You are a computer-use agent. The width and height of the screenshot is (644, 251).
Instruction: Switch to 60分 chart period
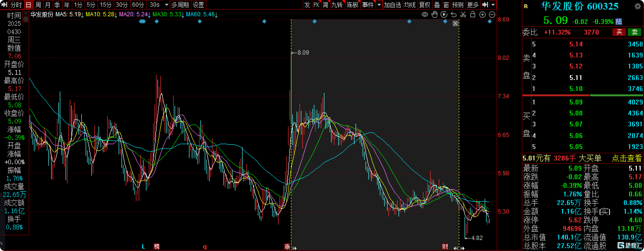click(x=138, y=5)
